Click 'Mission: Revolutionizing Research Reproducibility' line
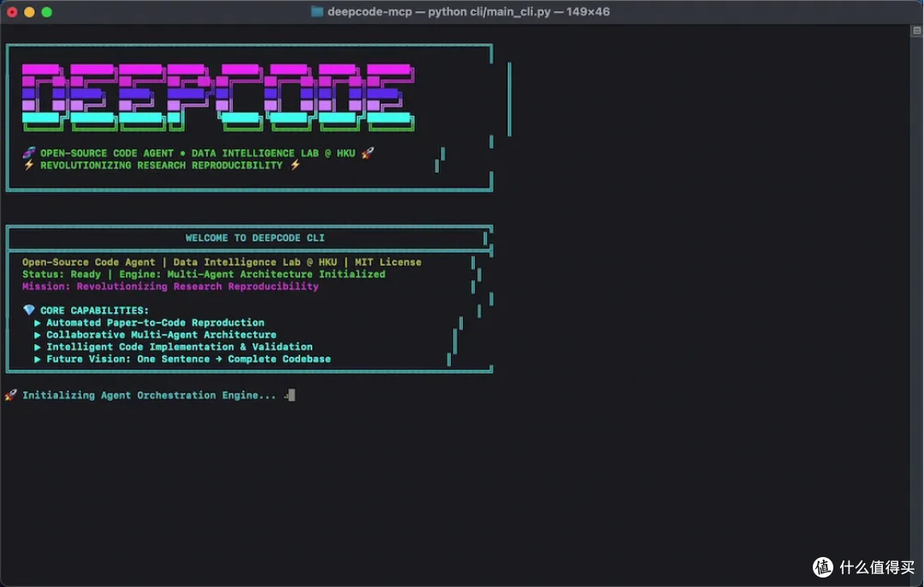Screen dimensions: 924x587 pyautogui.click(x=170, y=287)
